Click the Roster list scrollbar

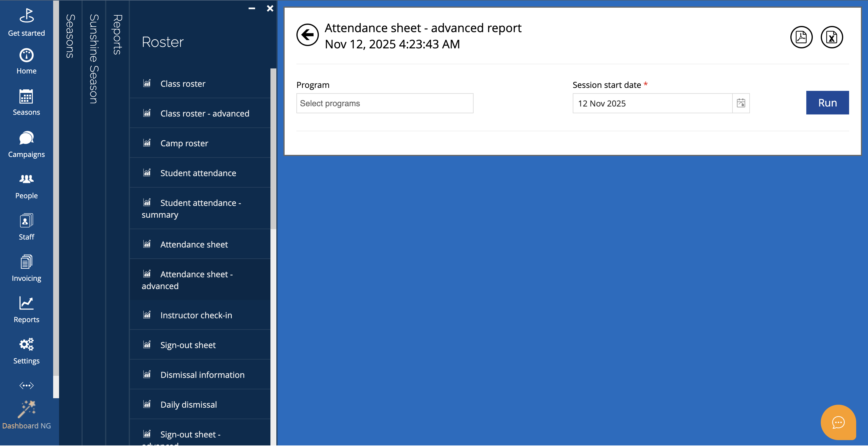coord(273,148)
